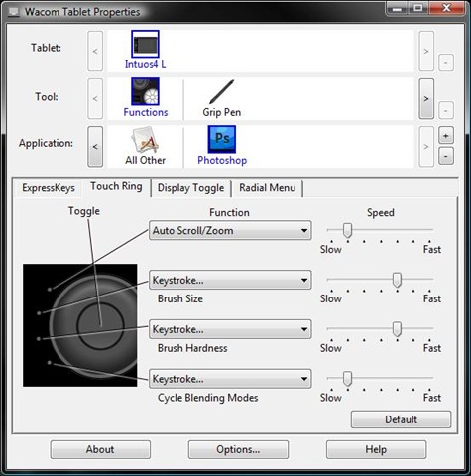
Task: Add an application with the plus button
Action: pyautogui.click(x=446, y=135)
